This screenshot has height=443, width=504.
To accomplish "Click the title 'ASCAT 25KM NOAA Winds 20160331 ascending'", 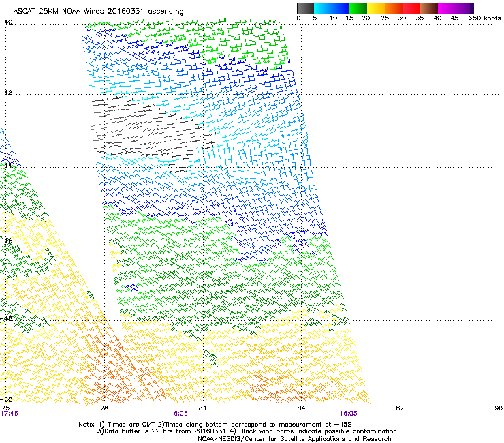I will coord(98,12).
